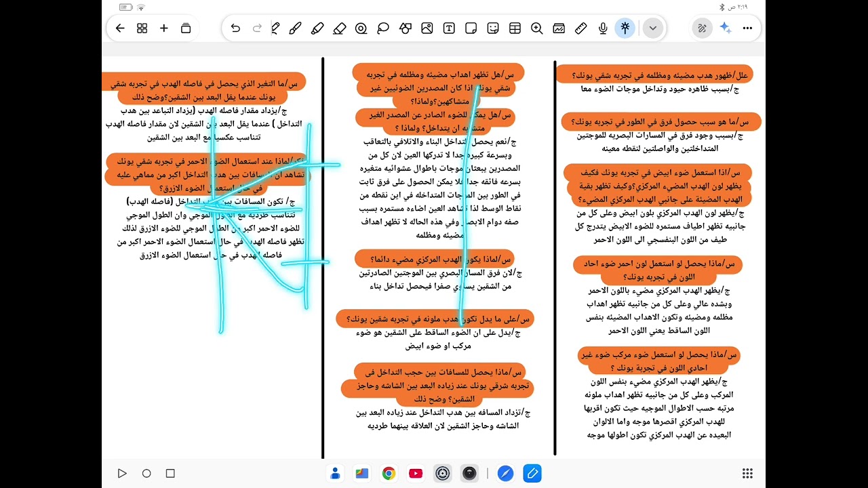Insert a table
This screenshot has height=488, width=868.
point(515,28)
